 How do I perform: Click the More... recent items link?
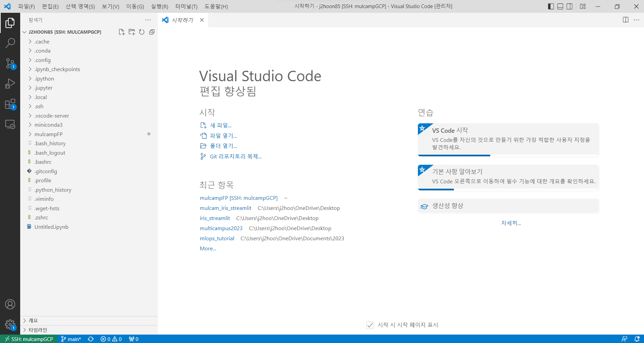tap(208, 249)
